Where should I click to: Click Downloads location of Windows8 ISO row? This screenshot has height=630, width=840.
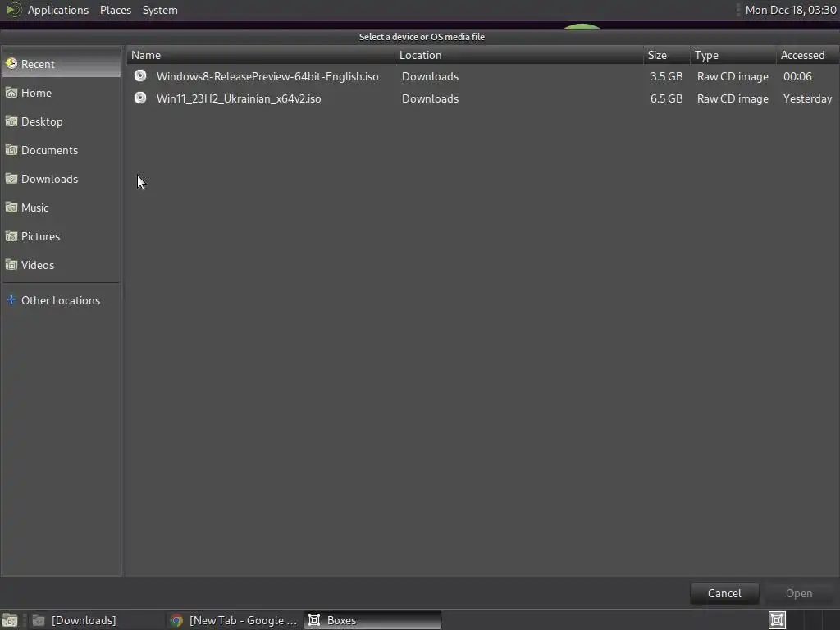pyautogui.click(x=430, y=76)
